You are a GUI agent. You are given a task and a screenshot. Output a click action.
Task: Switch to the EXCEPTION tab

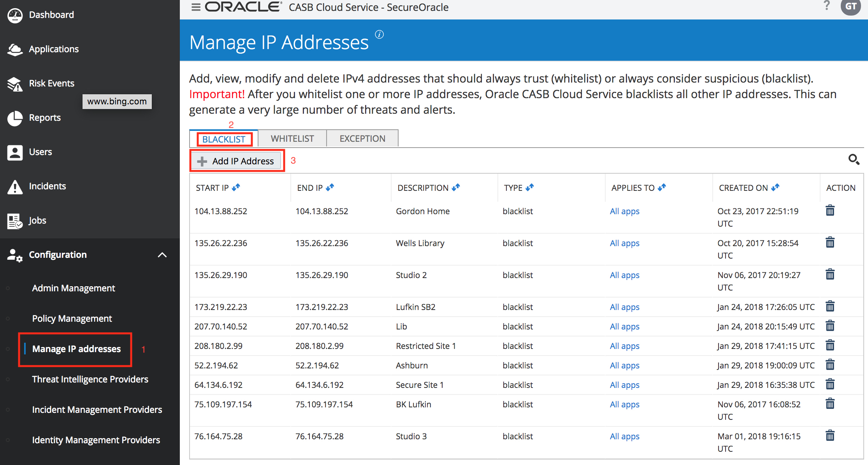tap(362, 139)
